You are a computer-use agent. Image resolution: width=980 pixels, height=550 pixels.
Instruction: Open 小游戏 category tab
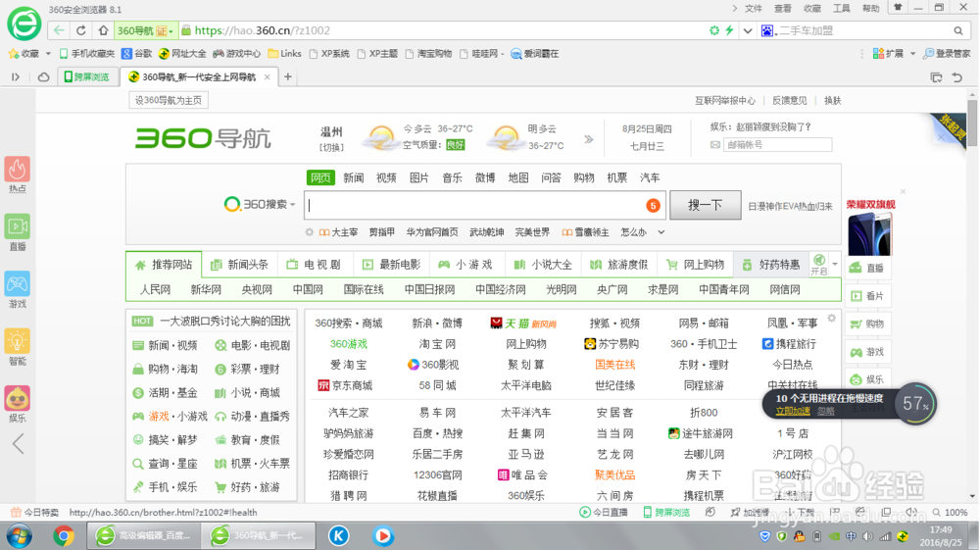[x=466, y=265]
